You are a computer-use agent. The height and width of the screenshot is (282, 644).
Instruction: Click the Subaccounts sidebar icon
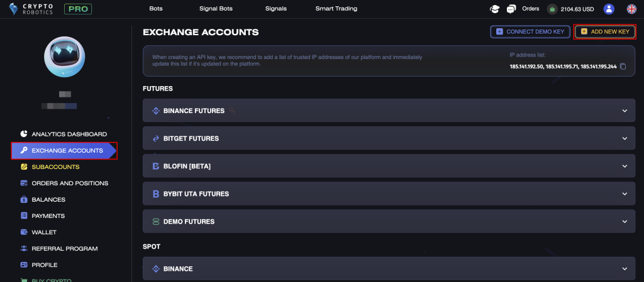pos(24,167)
